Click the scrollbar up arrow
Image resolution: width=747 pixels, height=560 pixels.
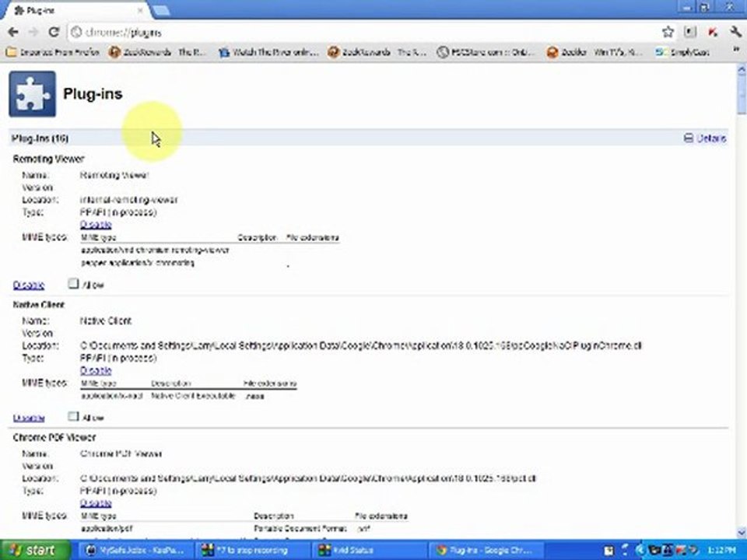pyautogui.click(x=742, y=71)
